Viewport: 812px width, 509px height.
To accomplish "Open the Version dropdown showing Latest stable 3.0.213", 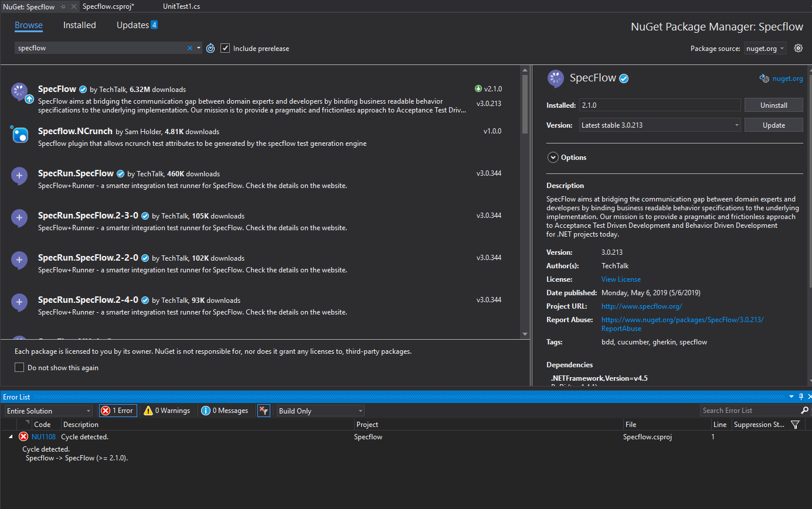I will [x=736, y=125].
